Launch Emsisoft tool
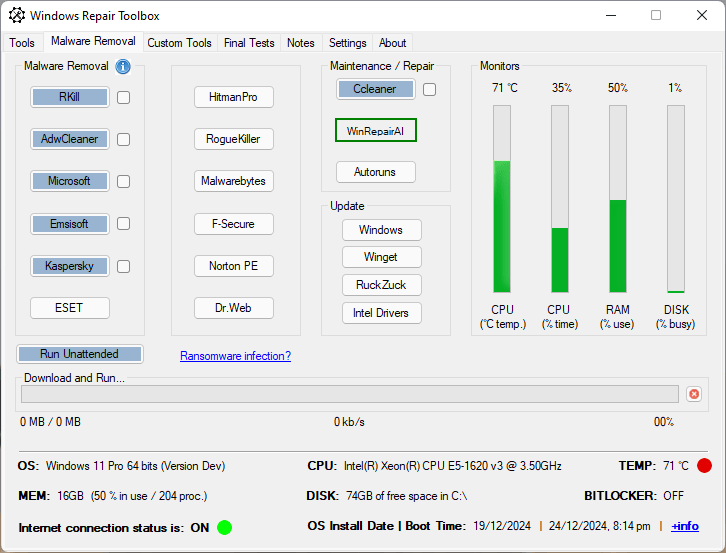This screenshot has width=726, height=553. (x=70, y=224)
